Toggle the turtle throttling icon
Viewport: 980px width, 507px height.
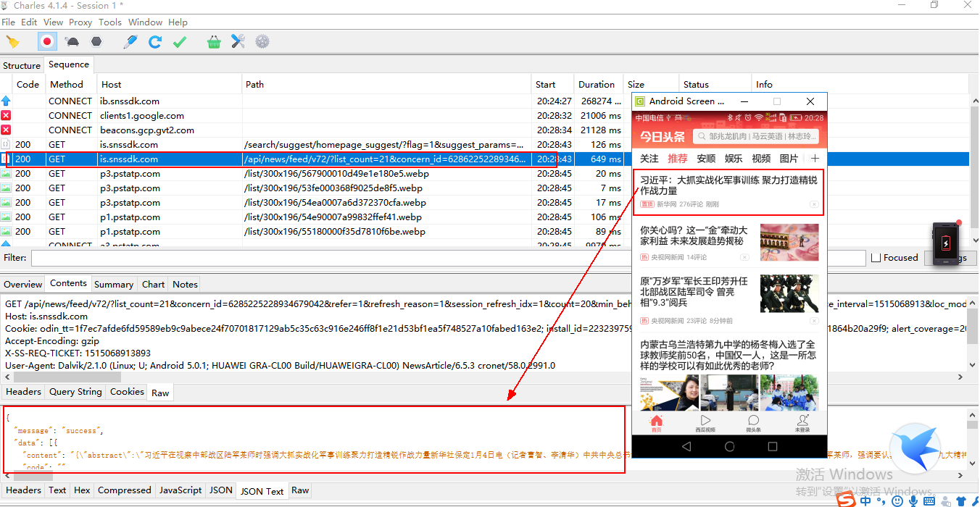[72, 42]
